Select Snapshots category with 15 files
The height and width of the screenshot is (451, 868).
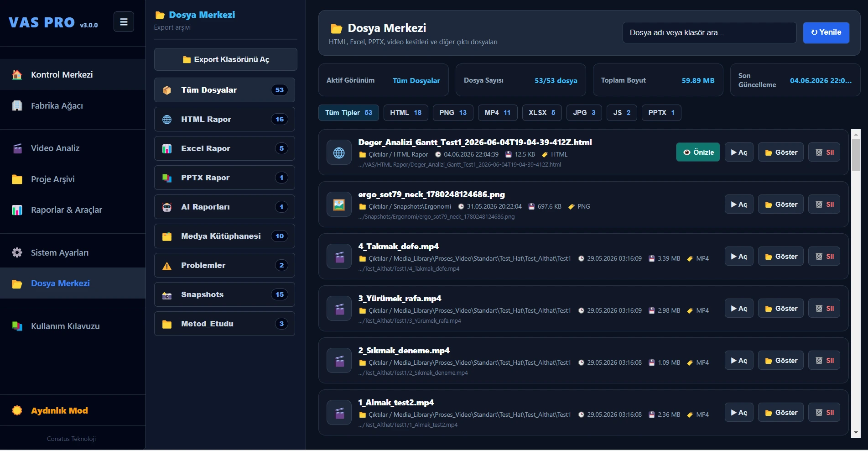click(x=224, y=294)
